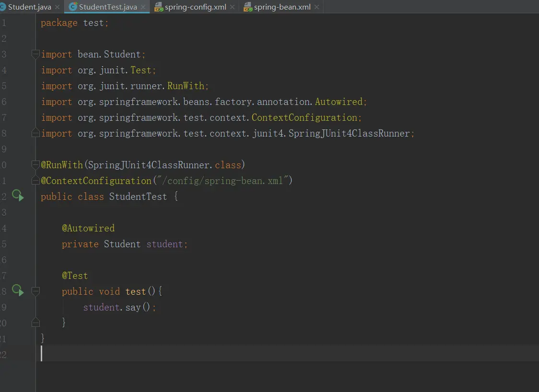Viewport: 539px width, 392px height.
Task: Open the spring-bean.xml tab
Action: [x=282, y=7]
